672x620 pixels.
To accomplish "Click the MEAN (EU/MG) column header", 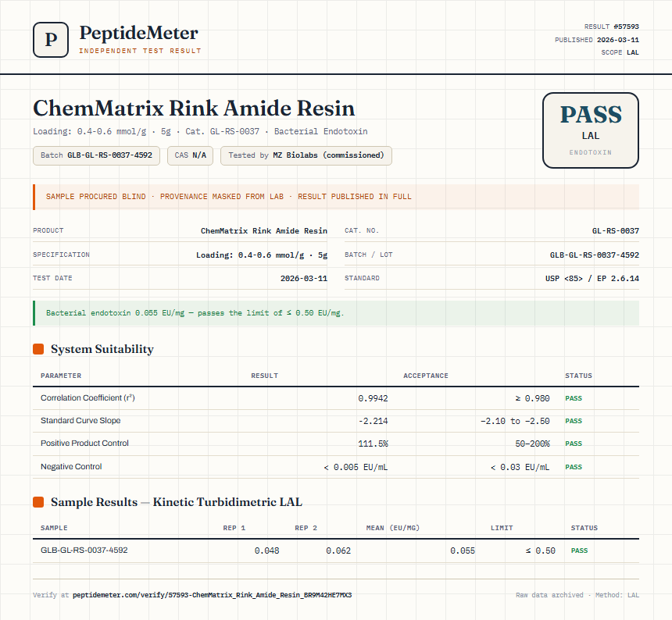I will click(392, 528).
